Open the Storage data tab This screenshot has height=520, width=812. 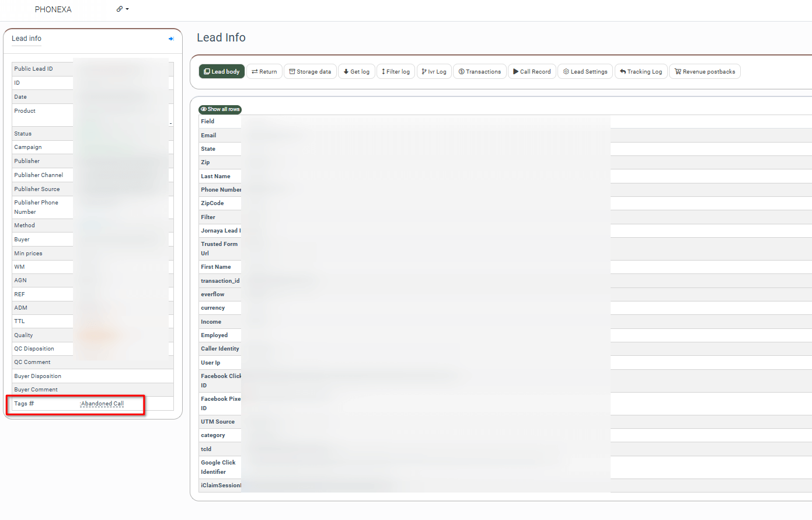(x=310, y=72)
